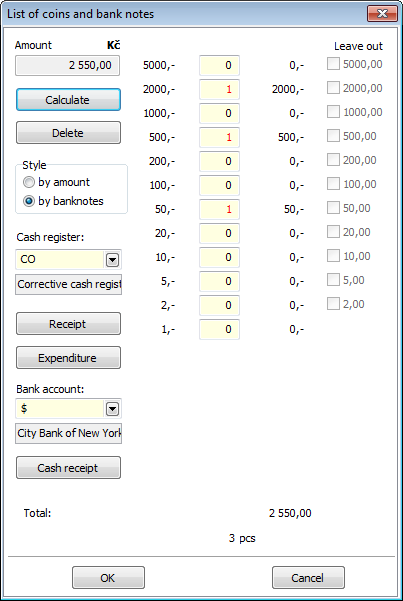Image resolution: width=403 pixels, height=601 pixels.
Task: Click the 50,- count field
Action: [219, 209]
